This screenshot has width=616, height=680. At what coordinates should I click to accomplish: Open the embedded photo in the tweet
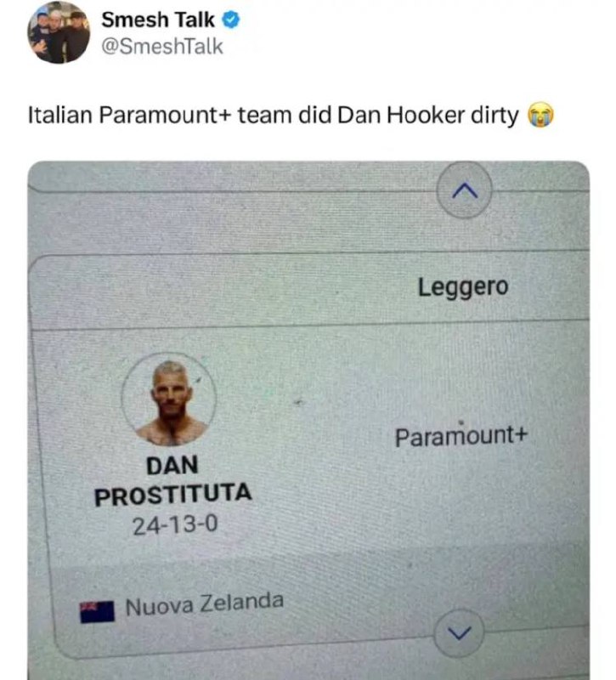pyautogui.click(x=308, y=420)
